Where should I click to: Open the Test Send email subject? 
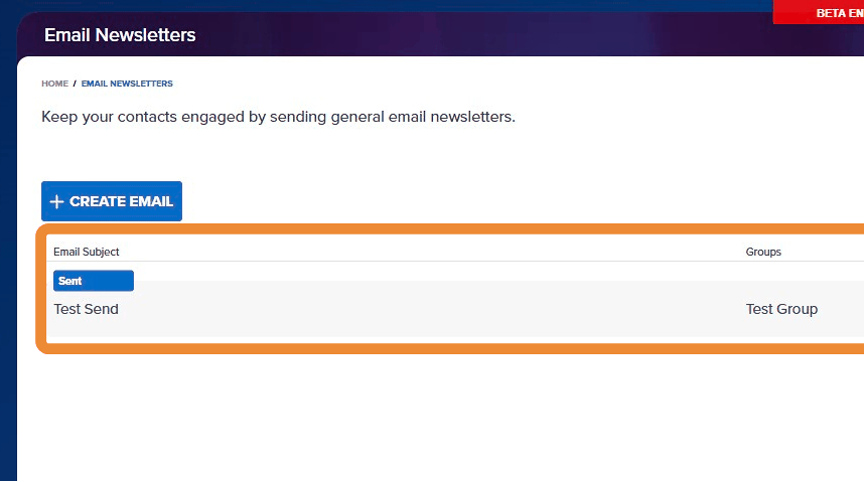click(x=86, y=309)
